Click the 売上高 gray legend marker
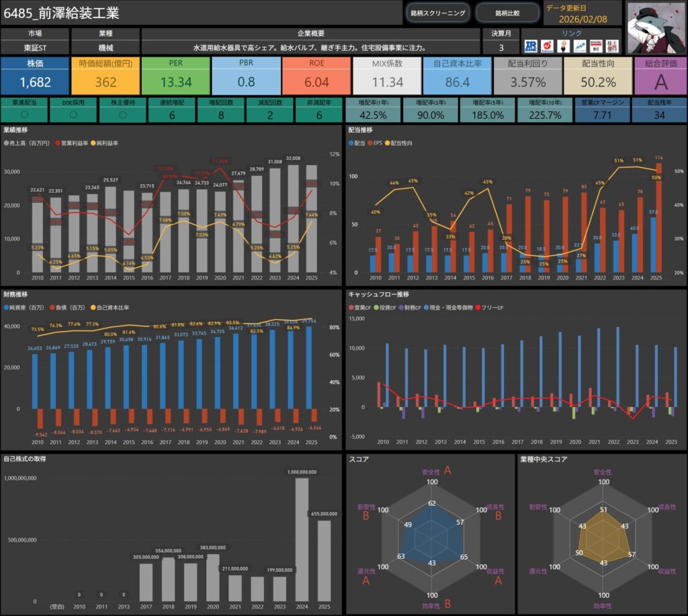The height and width of the screenshot is (616, 688). pos(7,143)
